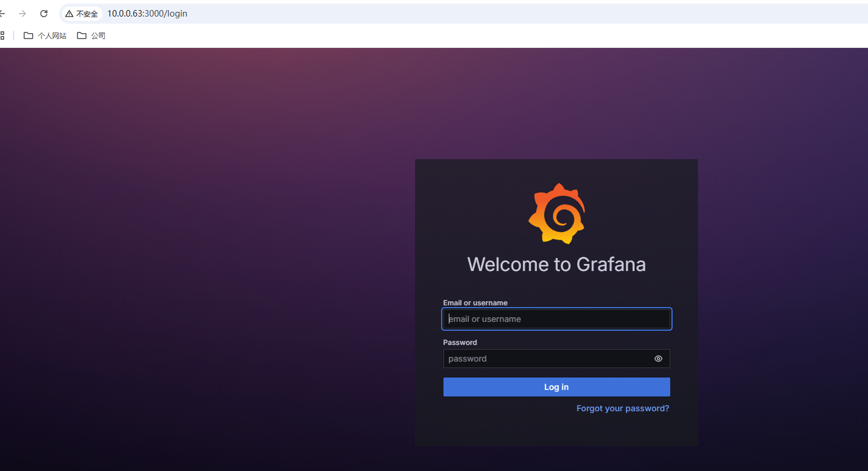Image resolution: width=868 pixels, height=471 pixels.
Task: Expand the 公司 bookmark folder label
Action: [x=98, y=36]
